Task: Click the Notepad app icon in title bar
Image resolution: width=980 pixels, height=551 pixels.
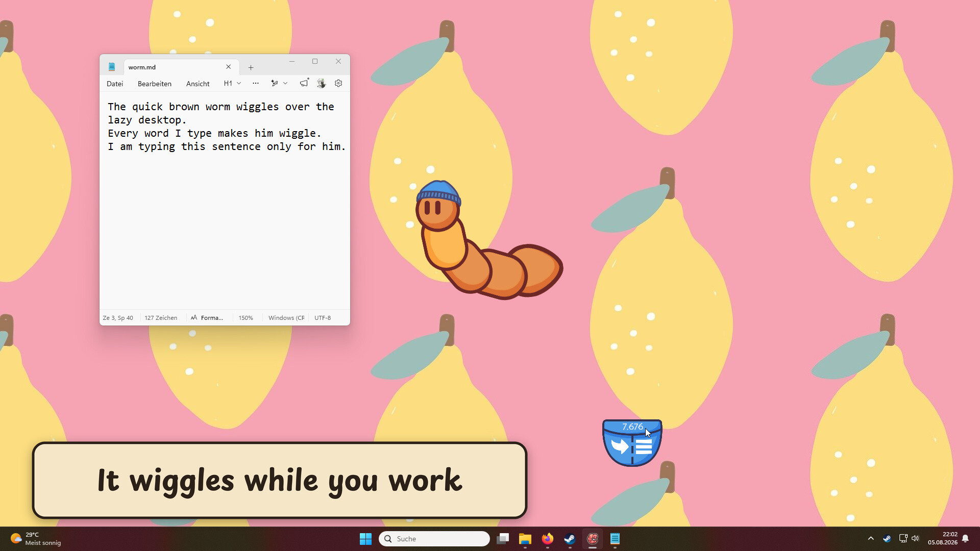Action: pyautogui.click(x=112, y=67)
